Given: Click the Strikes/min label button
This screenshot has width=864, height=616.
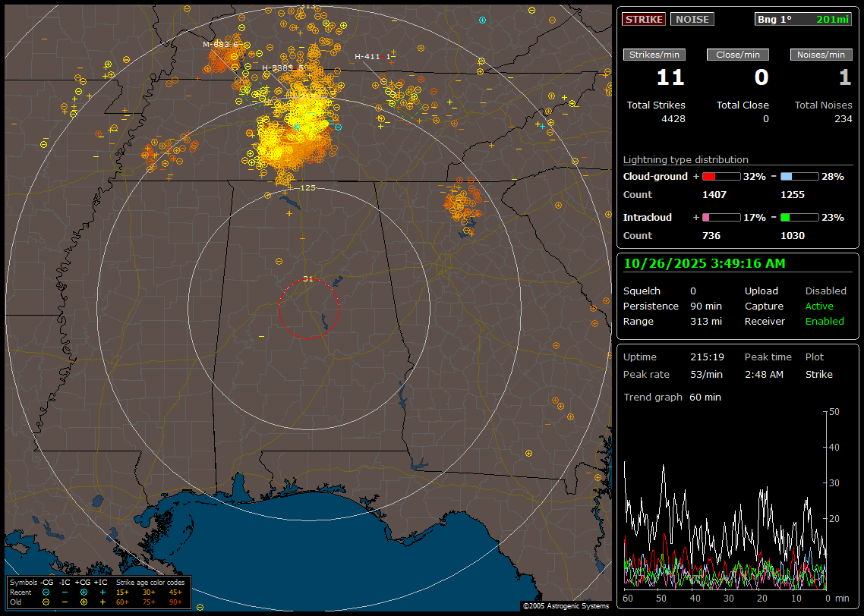Looking at the screenshot, I should click(x=654, y=55).
